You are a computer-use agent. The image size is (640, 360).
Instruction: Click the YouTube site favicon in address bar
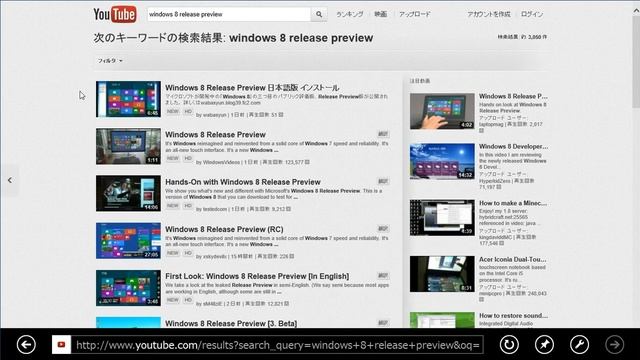click(x=61, y=345)
